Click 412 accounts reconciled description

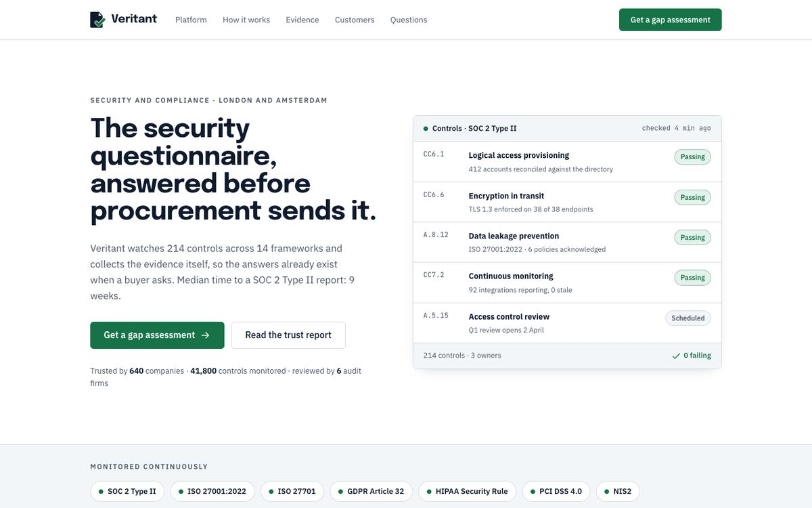pos(541,169)
